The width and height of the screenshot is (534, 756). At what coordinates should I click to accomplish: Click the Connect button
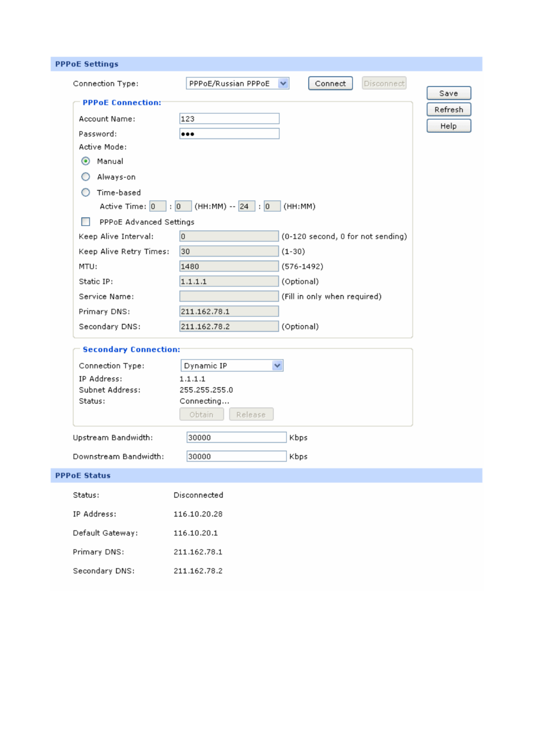tap(330, 83)
